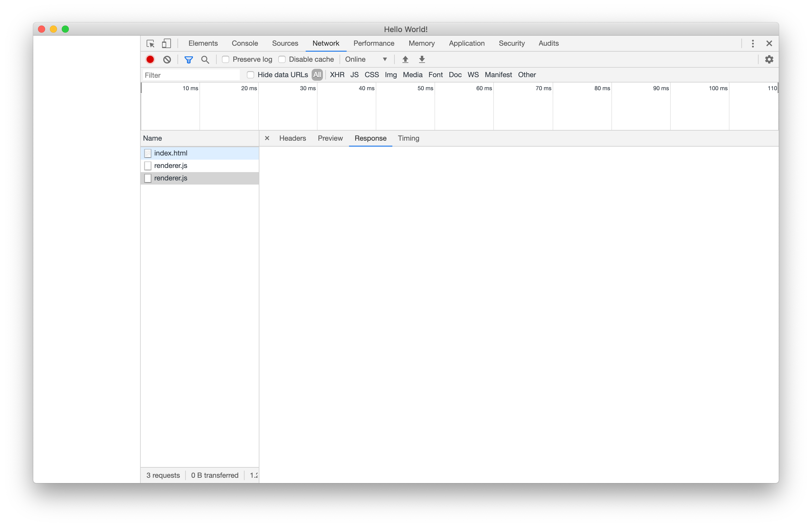Filter requests by Doc

[x=455, y=75]
